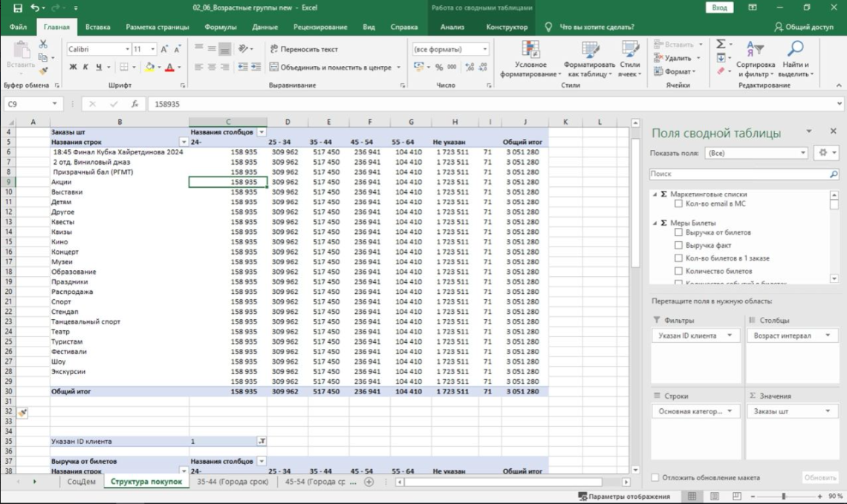The width and height of the screenshot is (847, 504).
Task: Switch to the Формулы ribbon tab
Action: click(220, 27)
